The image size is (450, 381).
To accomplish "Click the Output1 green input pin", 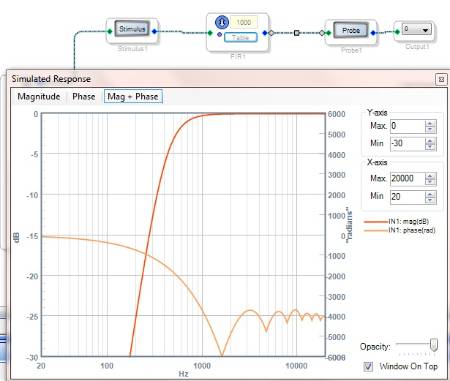I will [397, 32].
